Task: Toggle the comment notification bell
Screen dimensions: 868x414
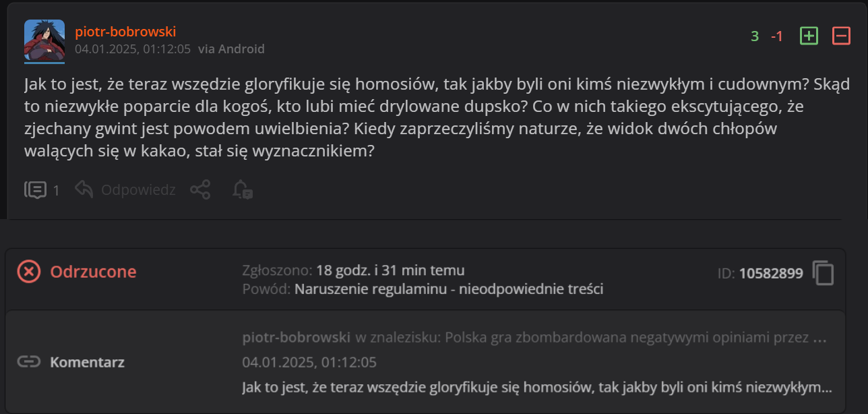Action: coord(243,190)
